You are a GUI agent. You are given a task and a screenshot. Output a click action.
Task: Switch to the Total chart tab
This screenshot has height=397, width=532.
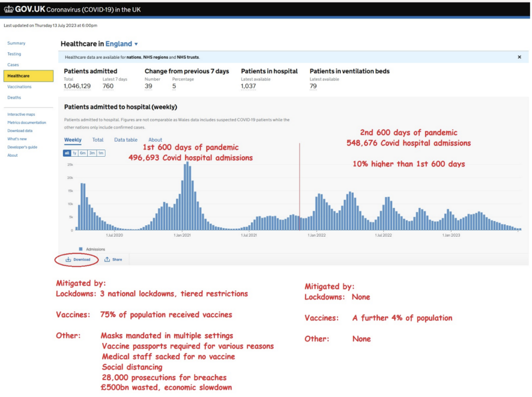click(x=98, y=140)
